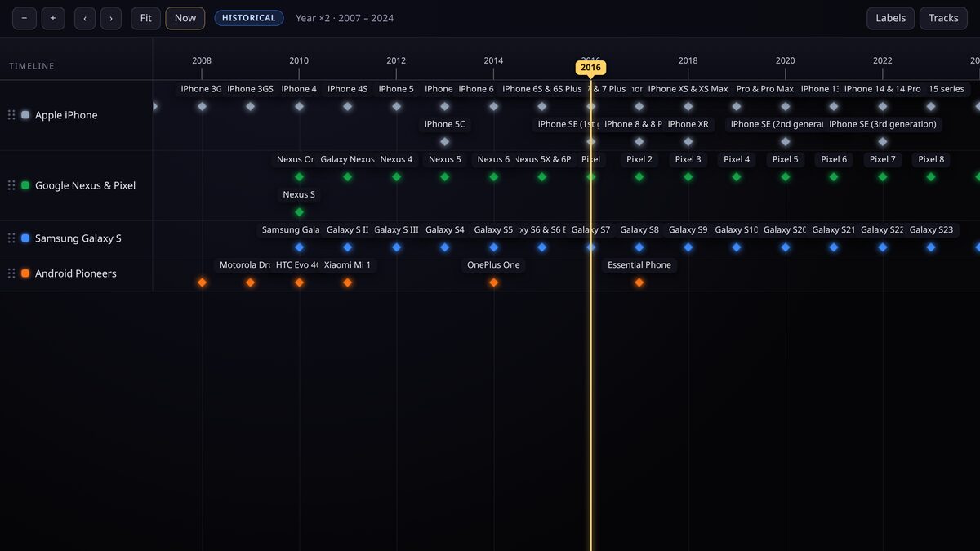
Task: Select the Samsung Galaxy S track name
Action: click(78, 238)
